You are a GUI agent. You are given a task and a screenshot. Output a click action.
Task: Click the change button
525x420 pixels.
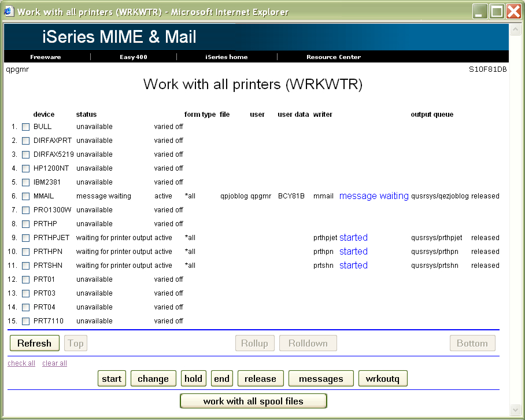tap(153, 378)
